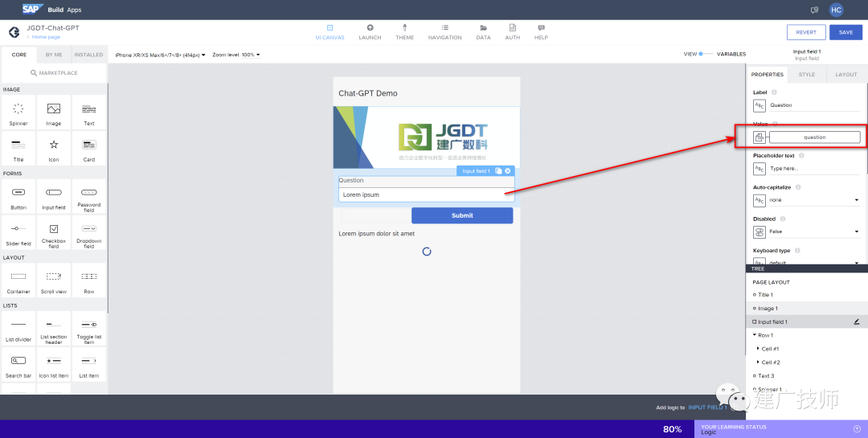Open the notifications icon in top bar
Image resolution: width=868 pixels, height=438 pixels.
point(814,10)
